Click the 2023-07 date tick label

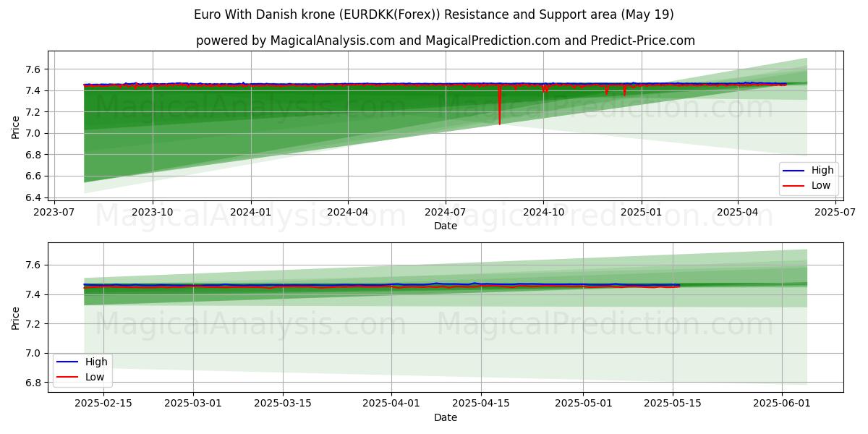tap(55, 212)
